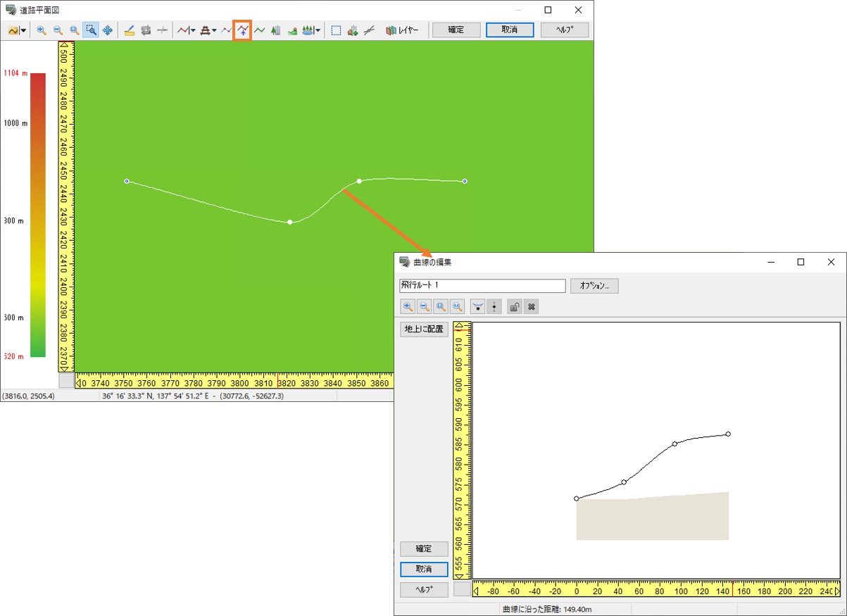Image resolution: width=847 pixels, height=616 pixels.
Task: Toggle the zoom-region selection tool
Action: click(91, 30)
